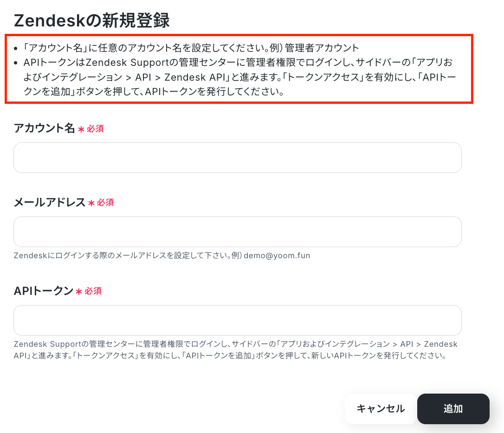Click the メールアドレス field label
Image resolution: width=504 pixels, height=433 pixels.
pos(50,202)
